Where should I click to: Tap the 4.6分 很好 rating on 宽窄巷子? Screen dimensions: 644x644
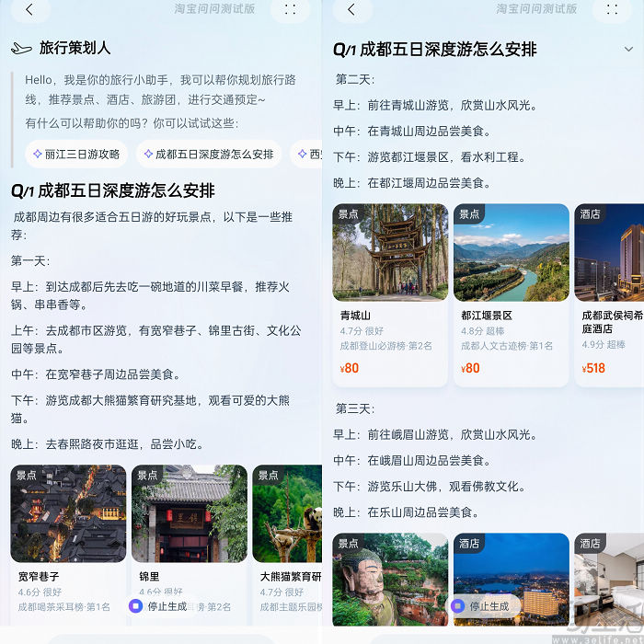point(40,592)
